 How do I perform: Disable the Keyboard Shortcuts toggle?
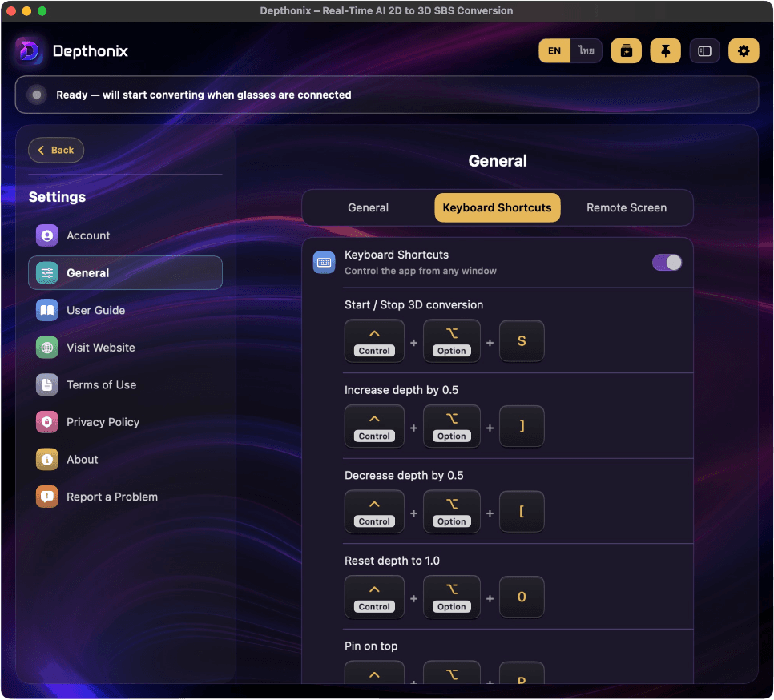tap(667, 263)
